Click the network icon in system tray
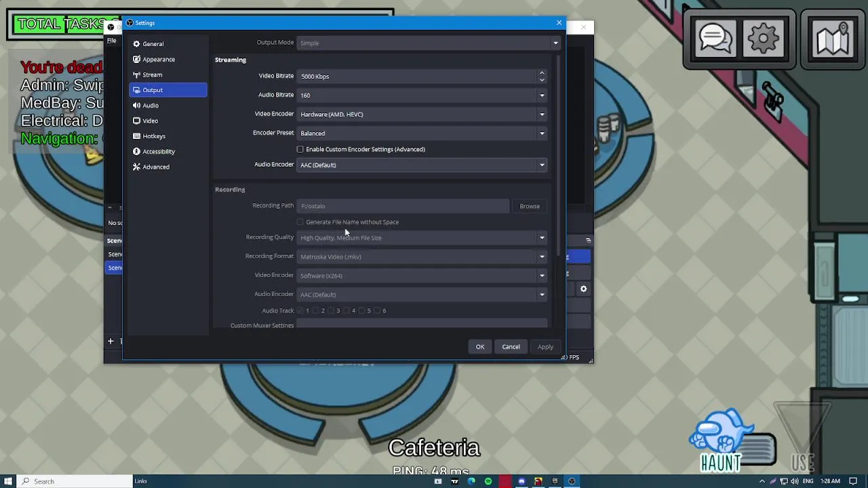 click(x=784, y=481)
